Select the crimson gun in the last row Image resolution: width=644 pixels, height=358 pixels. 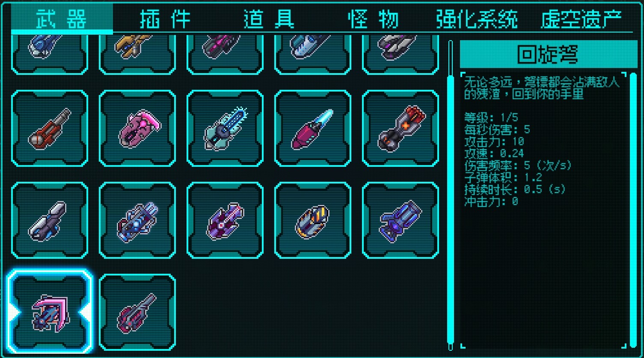coord(137,312)
